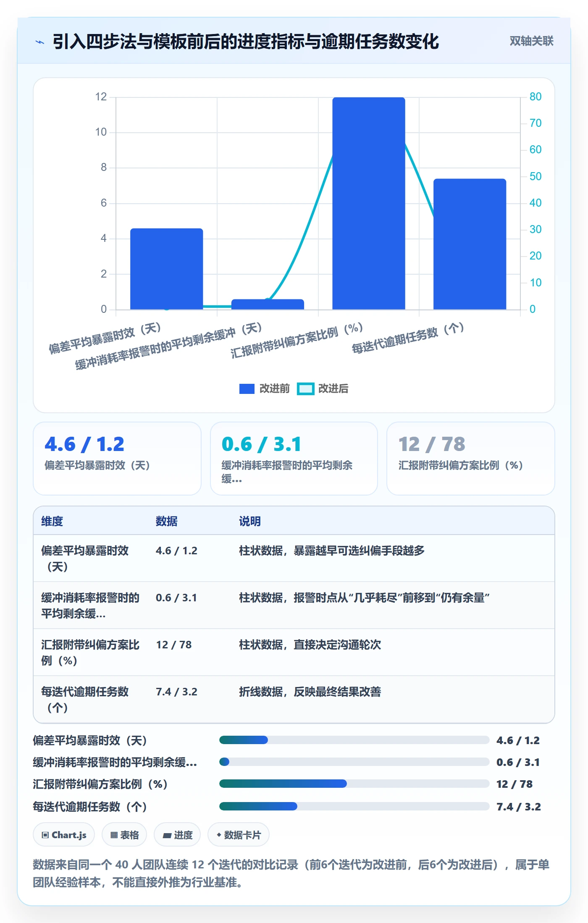This screenshot has width=588, height=923.
Task: Click the x-axis label 每迭代逾期任务数（个）
Action: click(x=408, y=338)
